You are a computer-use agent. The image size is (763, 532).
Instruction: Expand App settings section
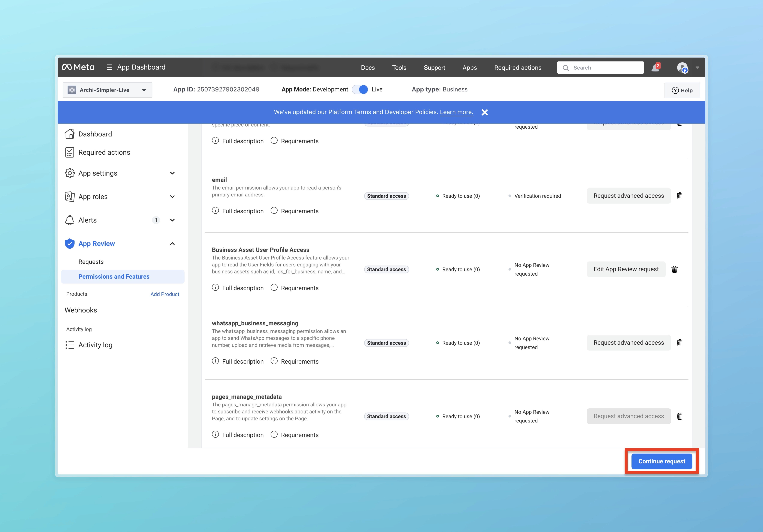[x=172, y=173]
